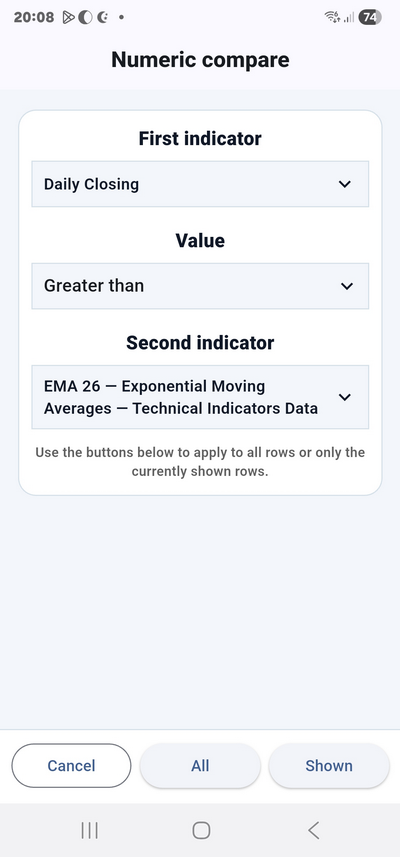Tap the Play Store status bar icon
This screenshot has width=400, height=857.
pyautogui.click(x=68, y=17)
